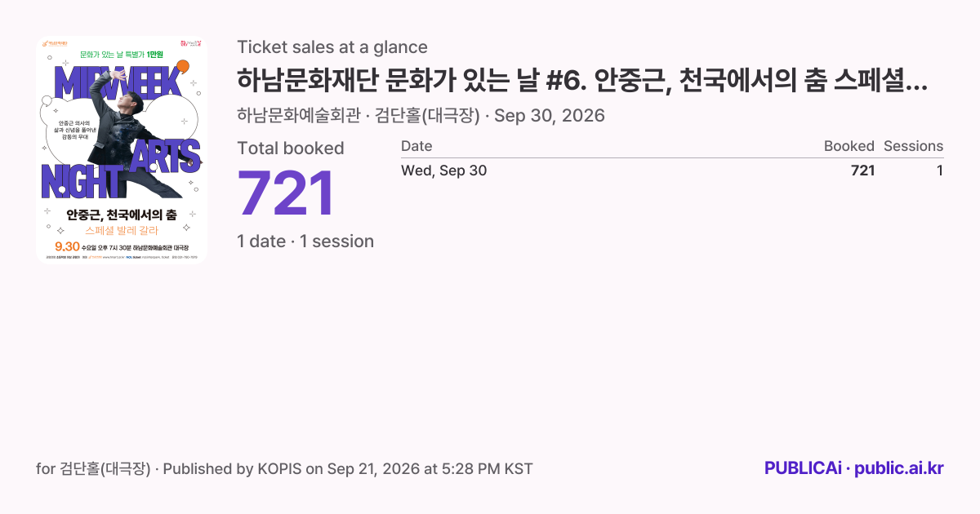This screenshot has width=980, height=514.
Task: Sort by the Sessions column header
Action: (x=913, y=146)
